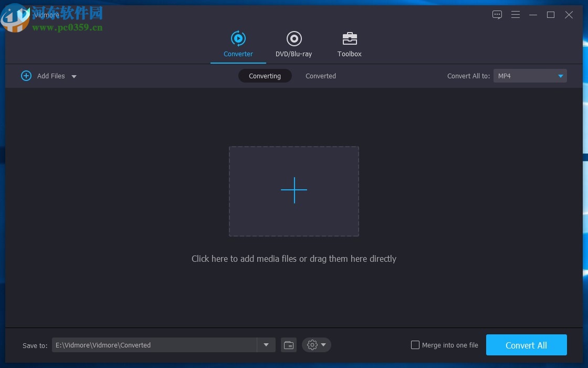588x368 pixels.
Task: Start conversion with Convert All button
Action: 526,345
